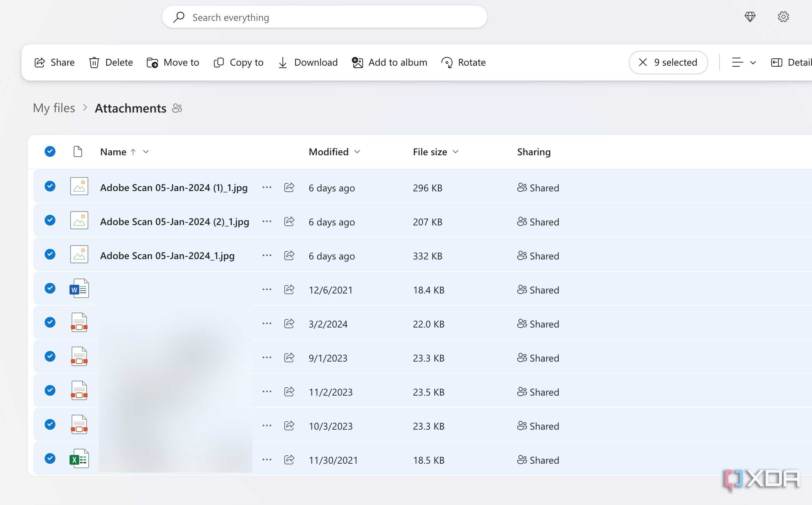Deselect the 10/3/2023 file checkbox

point(50,424)
